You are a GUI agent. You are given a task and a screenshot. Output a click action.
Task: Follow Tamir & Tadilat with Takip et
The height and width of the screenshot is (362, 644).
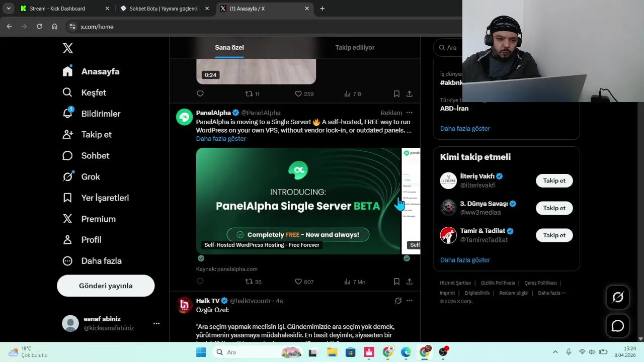pos(554,235)
